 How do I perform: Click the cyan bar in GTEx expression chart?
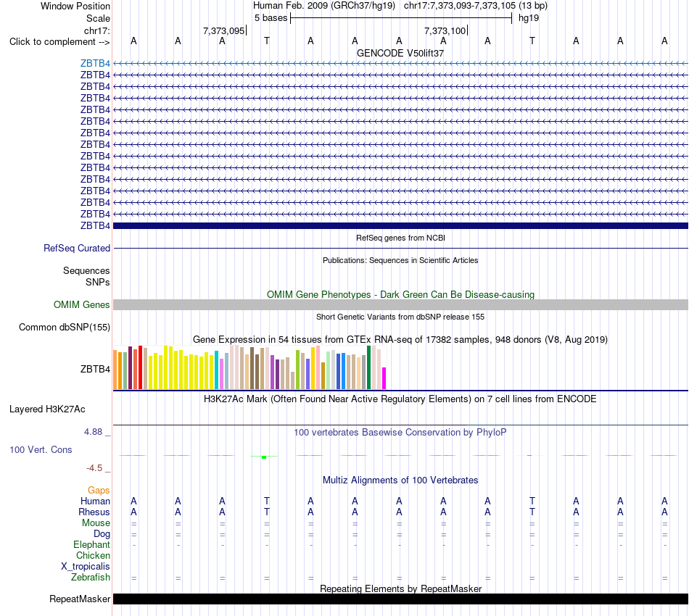[x=217, y=370]
